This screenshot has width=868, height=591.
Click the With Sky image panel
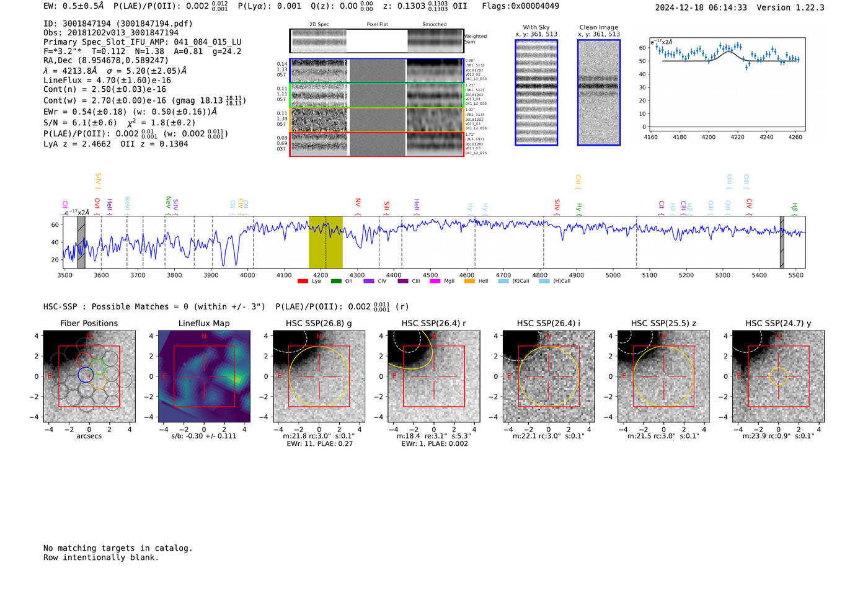point(536,92)
